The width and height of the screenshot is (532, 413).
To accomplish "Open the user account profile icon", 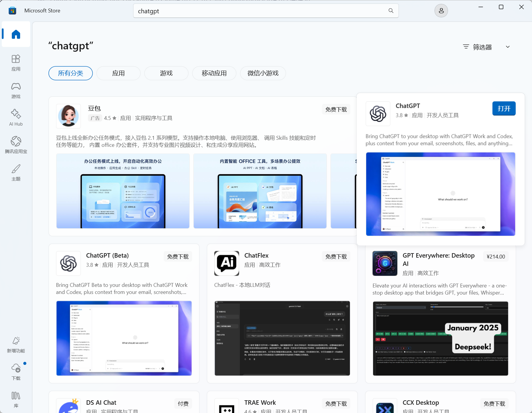I will [441, 11].
